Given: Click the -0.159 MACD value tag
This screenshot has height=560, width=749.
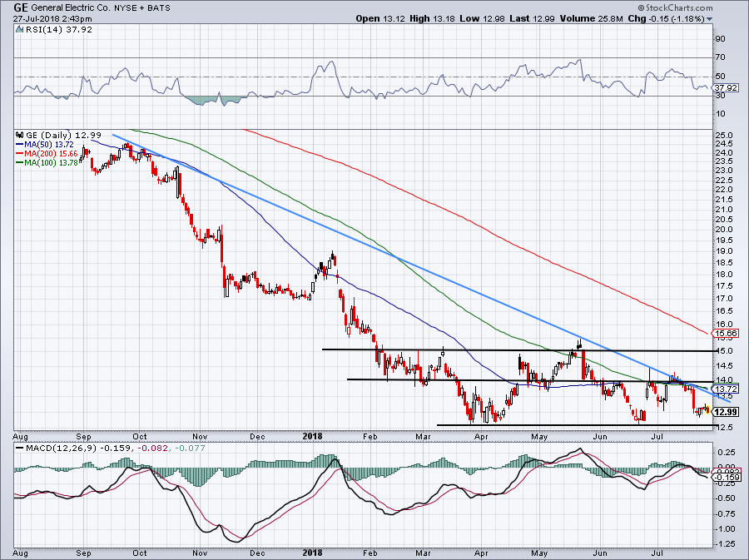Looking at the screenshot, I should pyautogui.click(x=727, y=478).
